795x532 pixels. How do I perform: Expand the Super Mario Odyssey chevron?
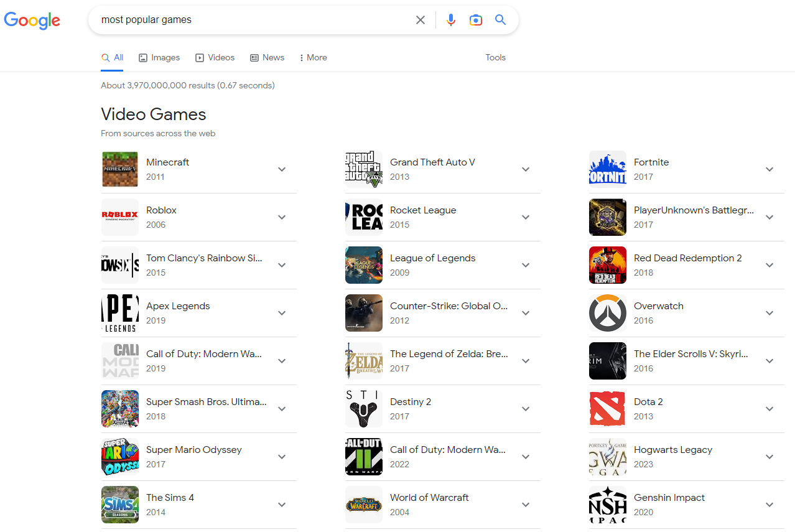click(282, 457)
